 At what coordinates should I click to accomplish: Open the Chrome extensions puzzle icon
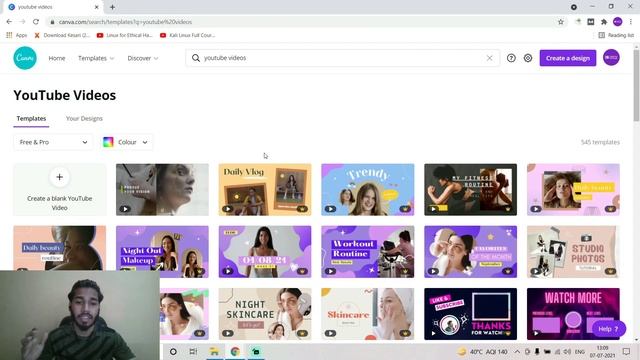[604, 22]
